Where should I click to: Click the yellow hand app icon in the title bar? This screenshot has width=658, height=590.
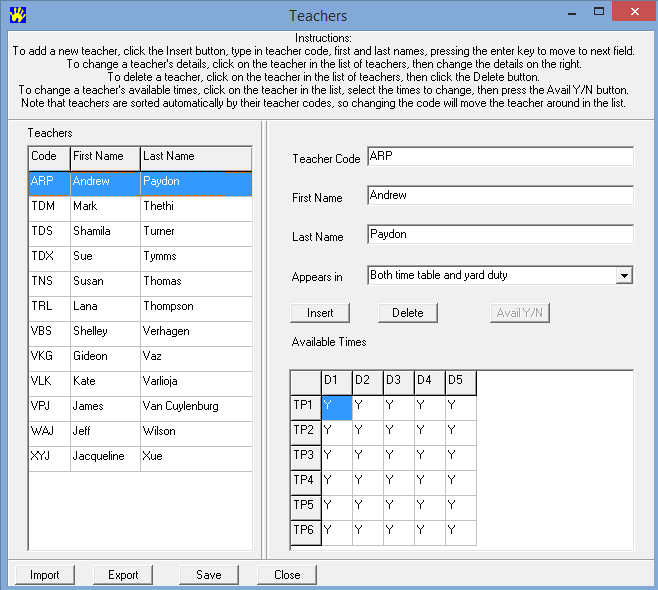click(x=18, y=15)
